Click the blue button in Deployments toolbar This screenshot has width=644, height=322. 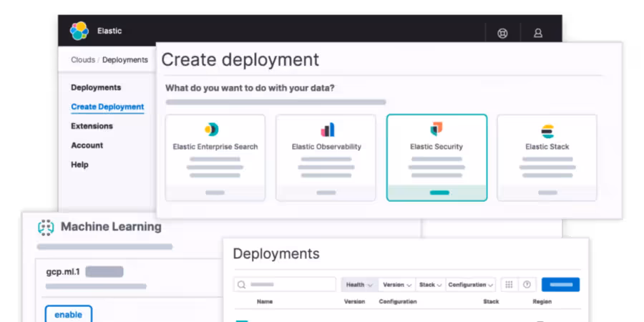pos(560,285)
